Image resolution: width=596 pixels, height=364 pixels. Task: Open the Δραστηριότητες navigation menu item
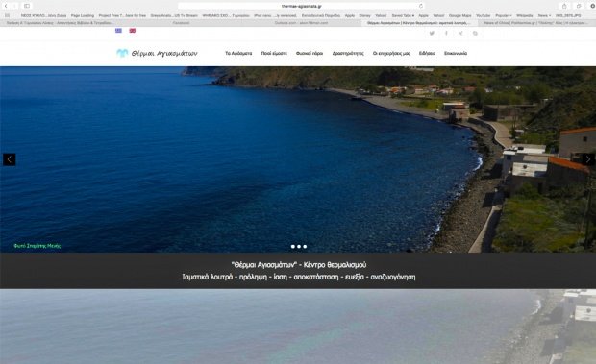point(348,53)
